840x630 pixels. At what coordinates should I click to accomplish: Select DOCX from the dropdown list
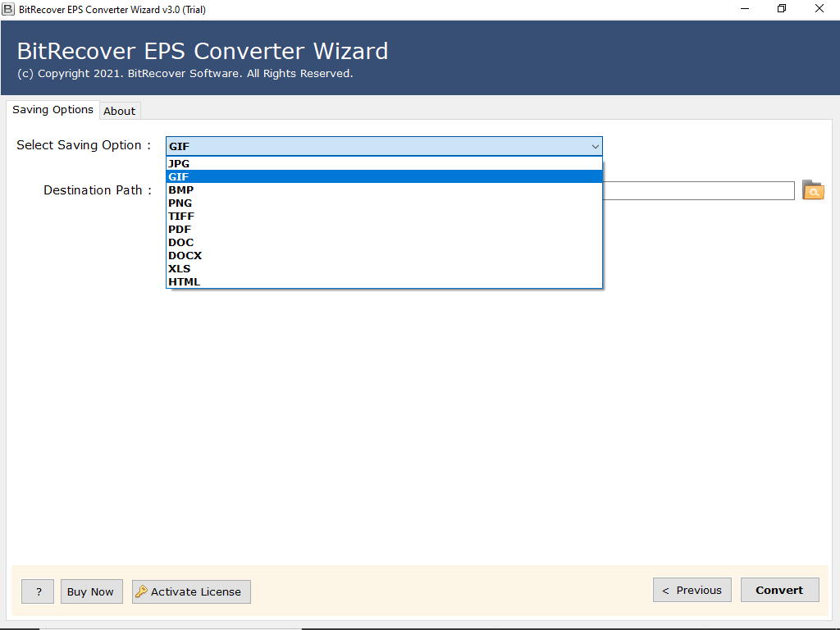click(x=384, y=256)
